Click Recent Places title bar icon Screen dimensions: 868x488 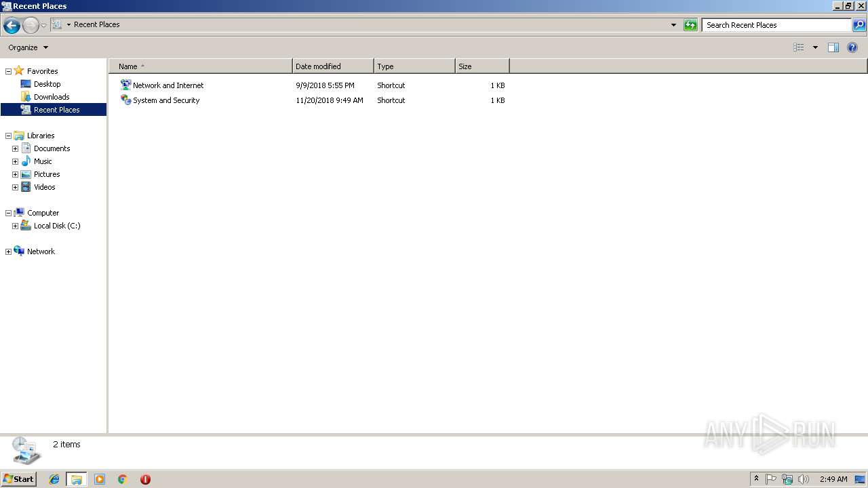click(7, 6)
